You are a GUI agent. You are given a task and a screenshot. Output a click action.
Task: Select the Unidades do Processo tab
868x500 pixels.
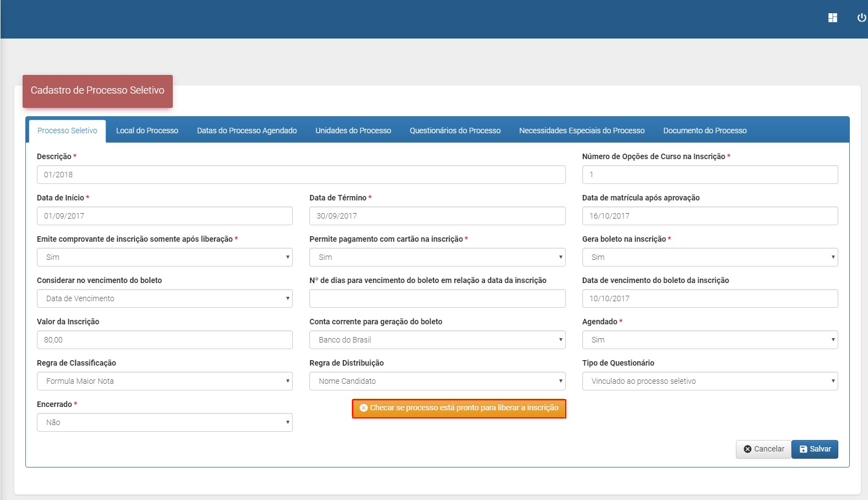coord(353,131)
